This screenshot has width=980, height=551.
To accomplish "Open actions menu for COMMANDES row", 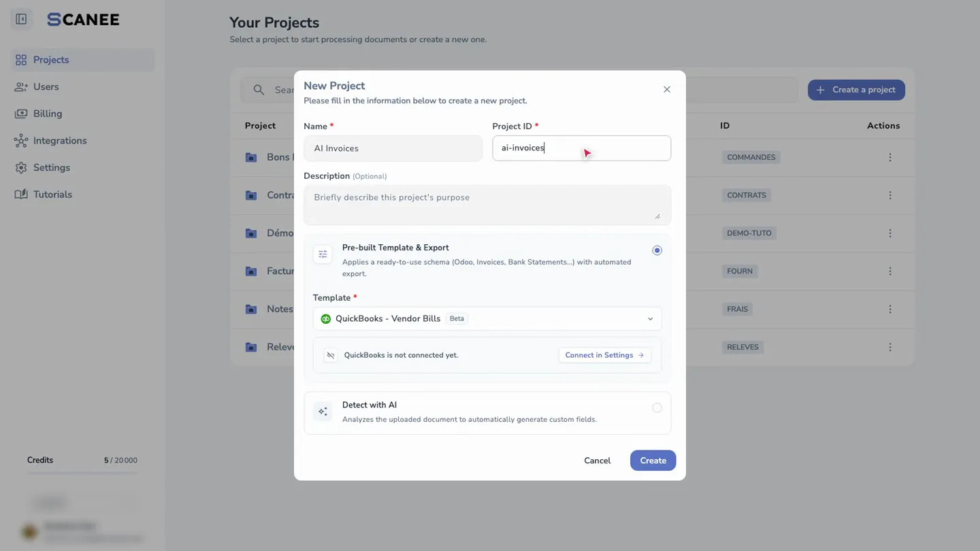I will click(x=890, y=157).
